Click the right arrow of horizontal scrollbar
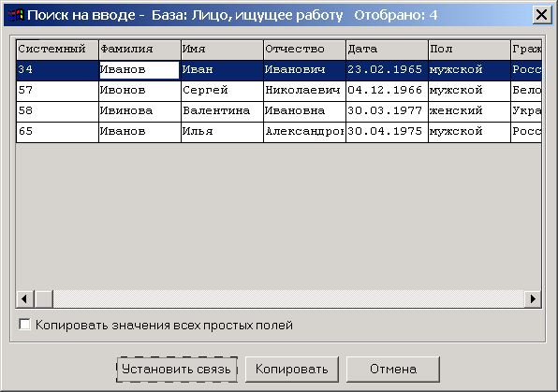 coord(533,298)
